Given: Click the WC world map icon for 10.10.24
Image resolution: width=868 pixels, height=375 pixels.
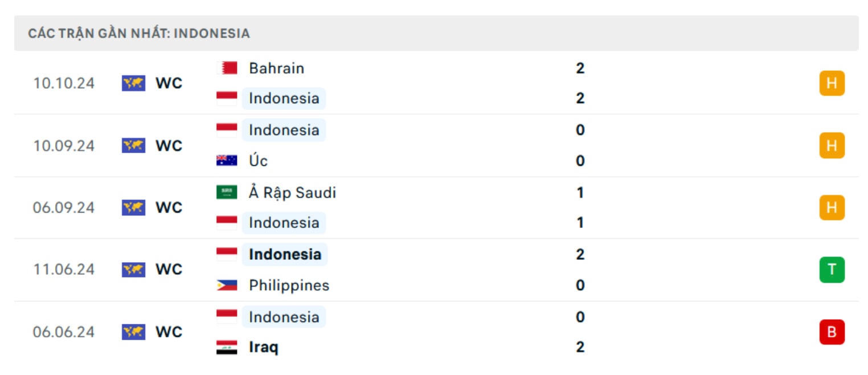Looking at the screenshot, I should coord(134,83).
